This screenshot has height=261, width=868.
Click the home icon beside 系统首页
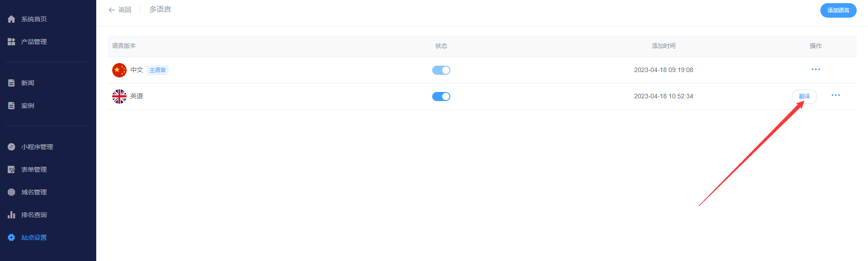(x=11, y=19)
